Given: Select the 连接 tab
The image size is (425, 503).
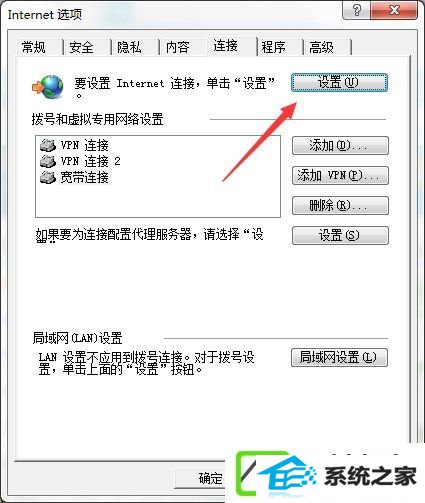Looking at the screenshot, I should coord(226,46).
